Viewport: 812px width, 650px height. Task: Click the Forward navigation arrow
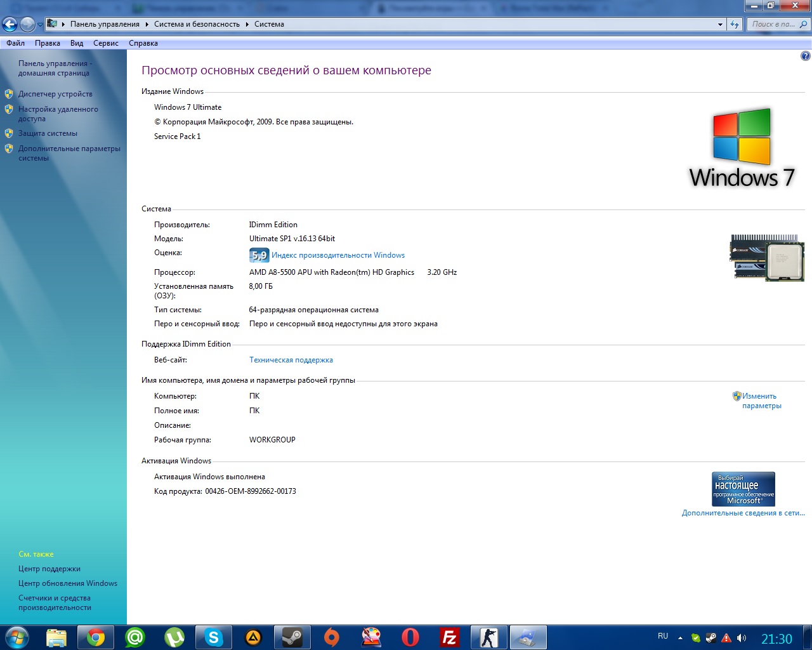pyautogui.click(x=27, y=24)
